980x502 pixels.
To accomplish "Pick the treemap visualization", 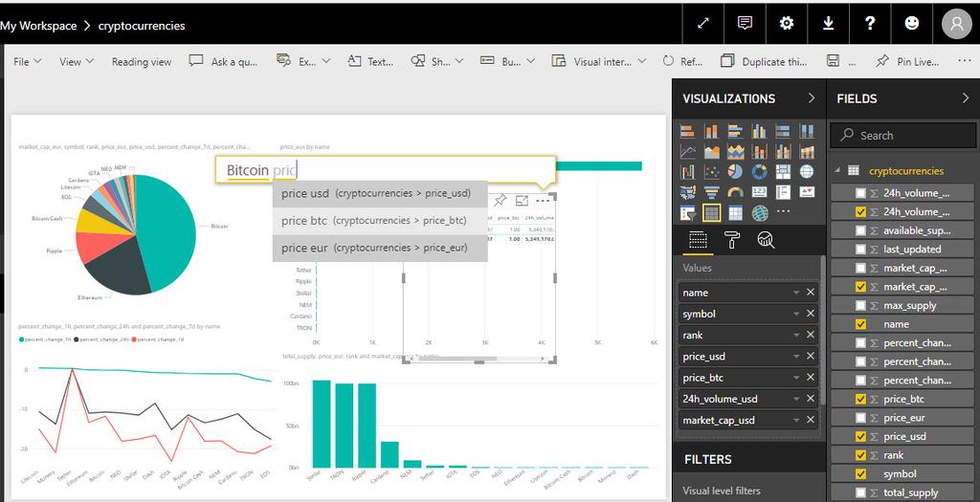I will 783,172.
